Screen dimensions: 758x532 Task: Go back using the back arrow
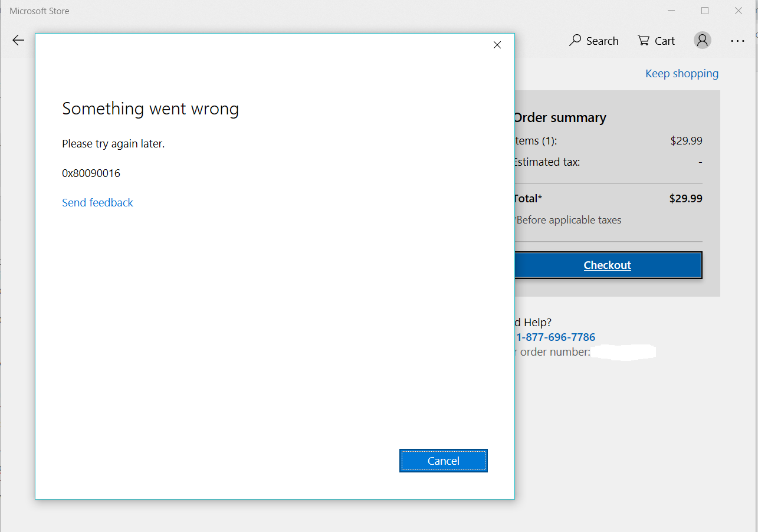[19, 40]
